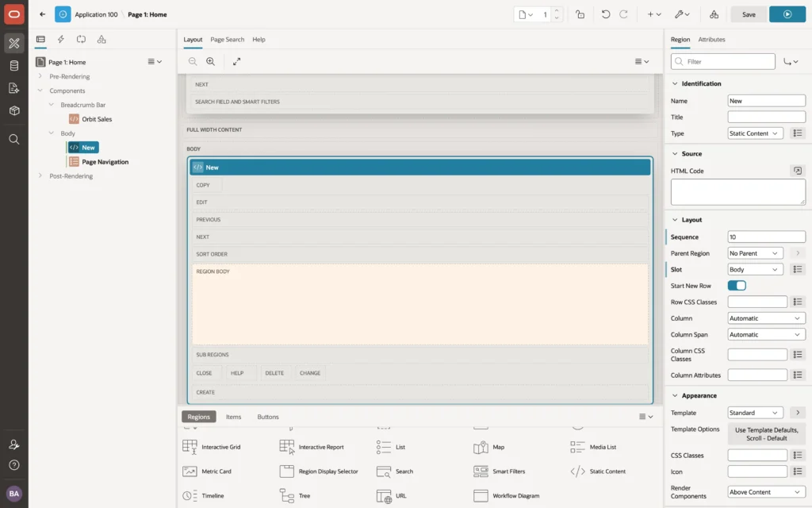Redo the last change
Image resolution: width=812 pixels, height=508 pixels.
tap(623, 14)
